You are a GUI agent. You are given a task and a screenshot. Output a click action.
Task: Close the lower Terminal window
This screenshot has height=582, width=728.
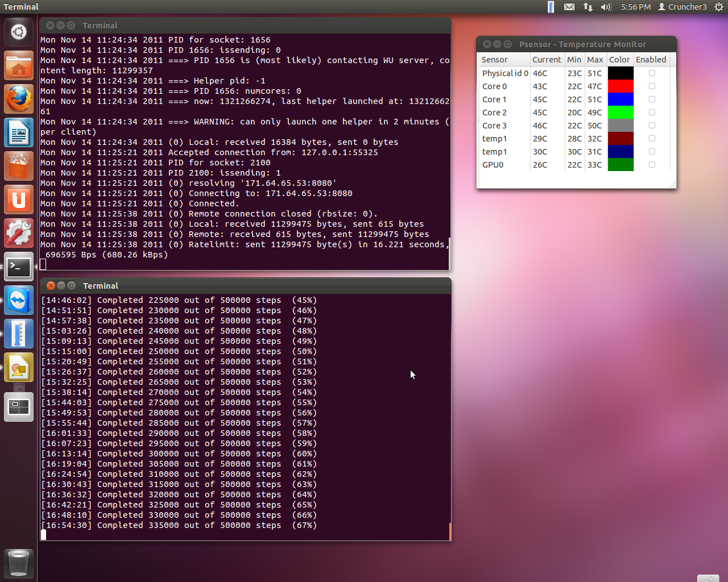point(51,285)
